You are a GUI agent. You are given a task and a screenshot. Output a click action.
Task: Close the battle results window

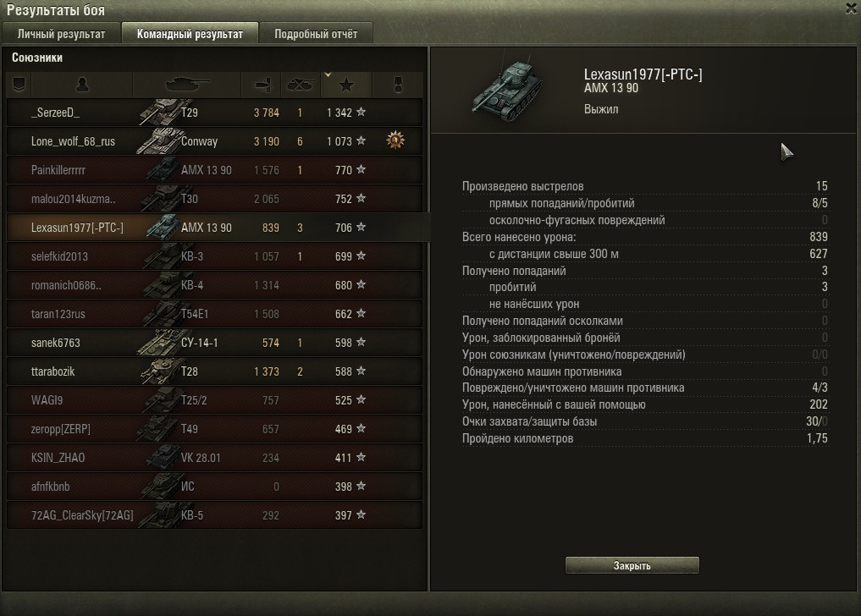click(x=852, y=8)
